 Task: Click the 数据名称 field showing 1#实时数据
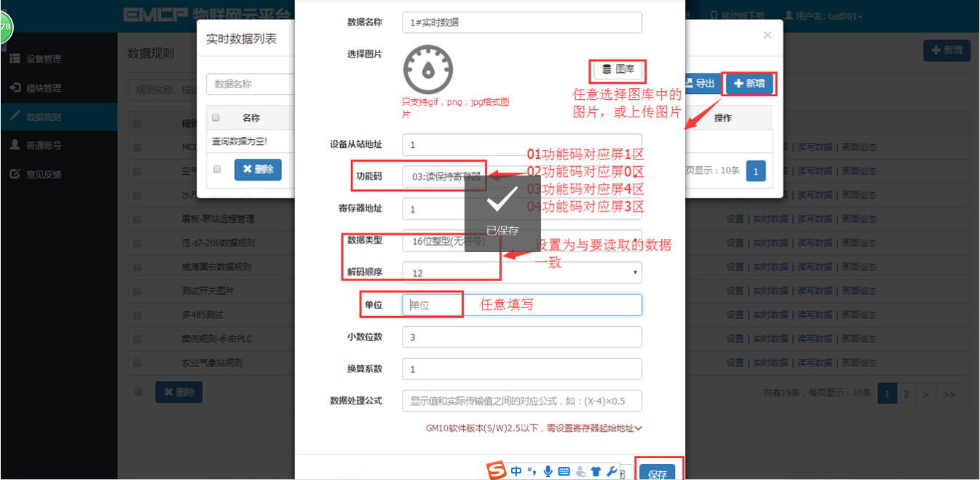pyautogui.click(x=522, y=23)
